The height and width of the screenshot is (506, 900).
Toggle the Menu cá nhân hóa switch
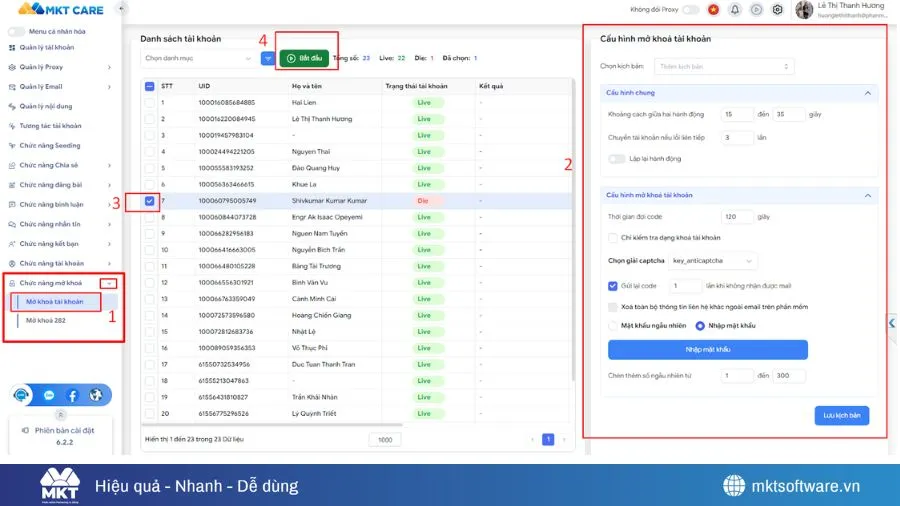click(17, 32)
